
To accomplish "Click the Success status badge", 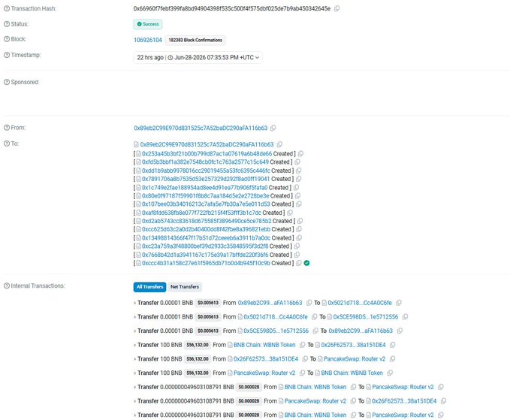I will tap(148, 24).
